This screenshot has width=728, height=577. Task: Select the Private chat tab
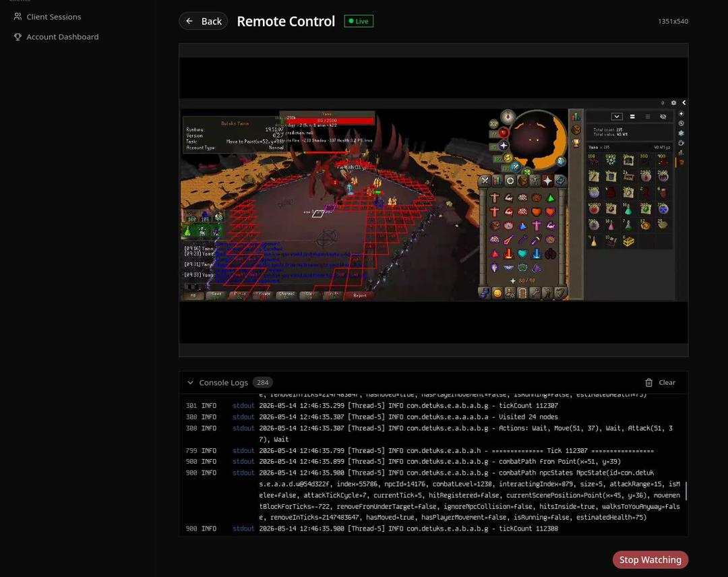coord(264,295)
